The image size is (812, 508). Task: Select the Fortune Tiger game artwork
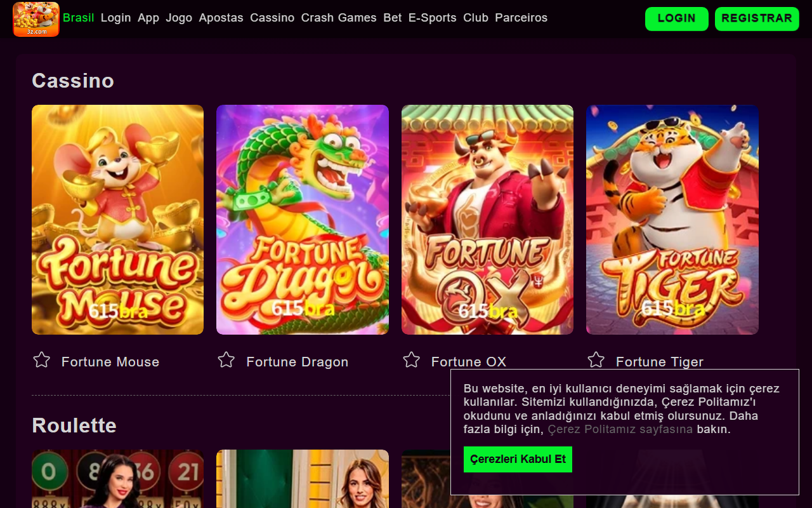672,220
